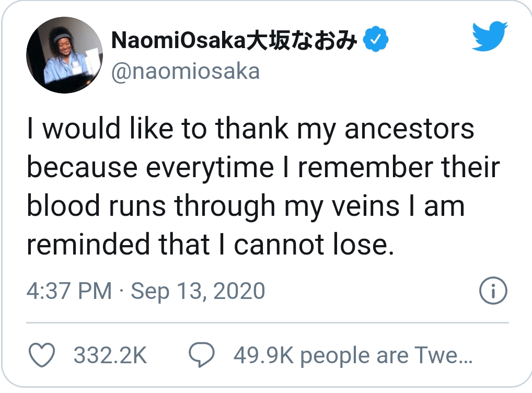The width and height of the screenshot is (532, 393).
Task: Click the divider line above the like count
Action: coord(267,322)
